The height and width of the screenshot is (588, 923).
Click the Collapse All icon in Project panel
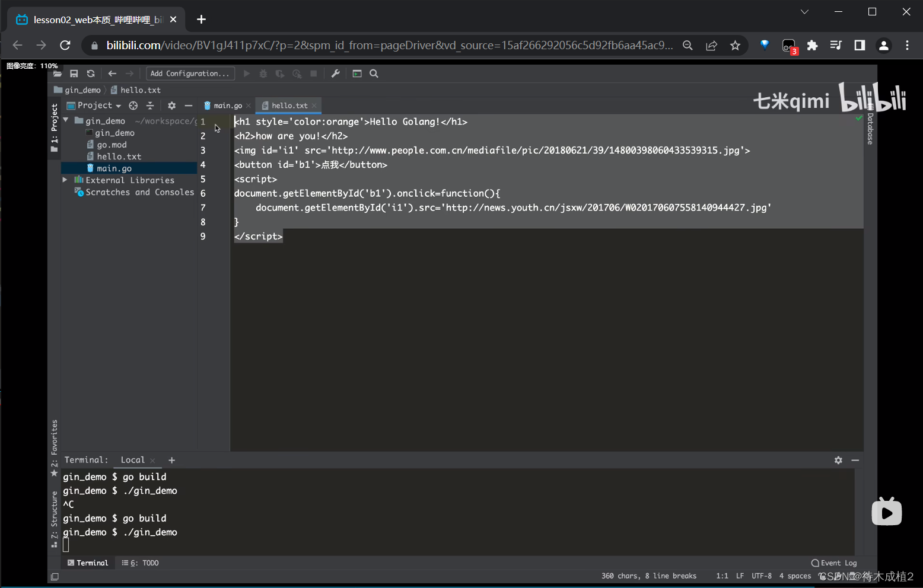pos(150,106)
